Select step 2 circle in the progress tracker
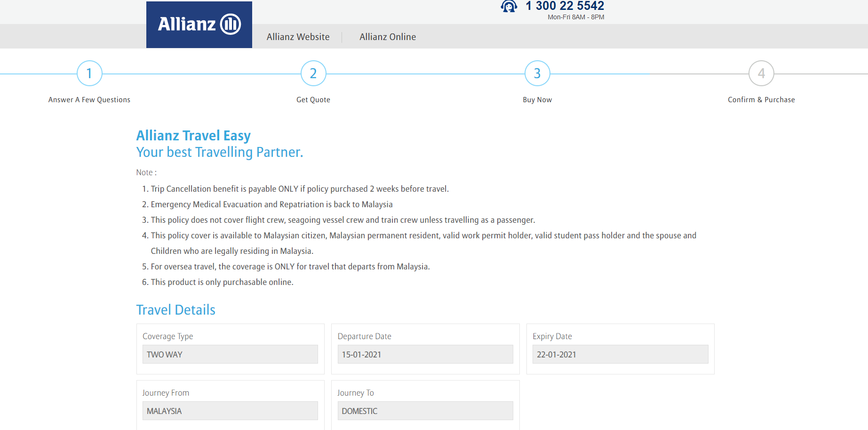The width and height of the screenshot is (868, 430). 313,73
